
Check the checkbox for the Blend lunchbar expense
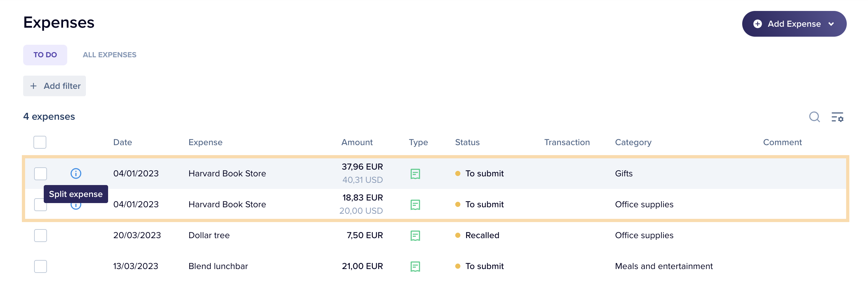(40, 266)
